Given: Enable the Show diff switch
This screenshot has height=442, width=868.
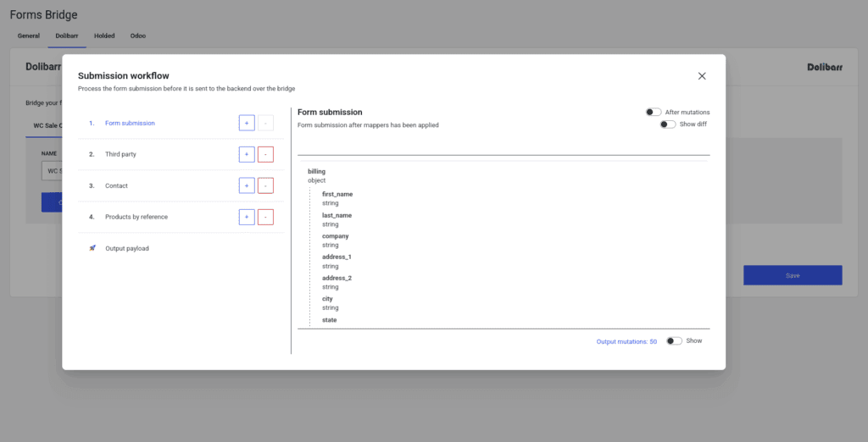Looking at the screenshot, I should [668, 124].
